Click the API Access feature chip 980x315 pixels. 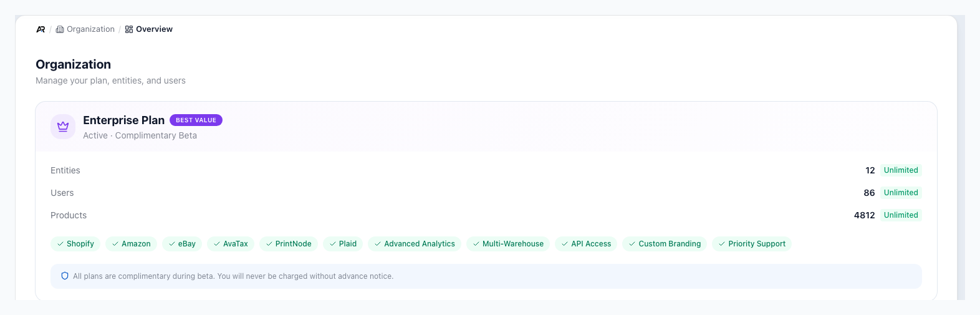point(586,244)
